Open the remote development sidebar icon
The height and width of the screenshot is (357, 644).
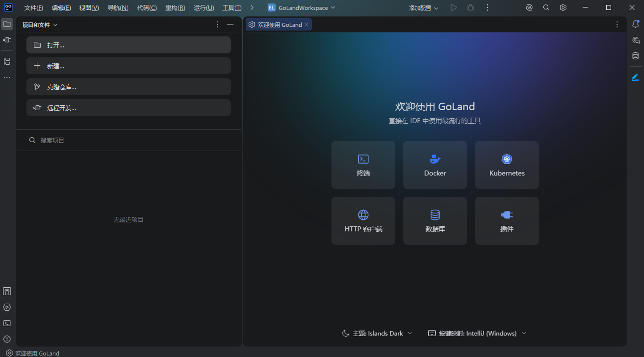click(7, 40)
